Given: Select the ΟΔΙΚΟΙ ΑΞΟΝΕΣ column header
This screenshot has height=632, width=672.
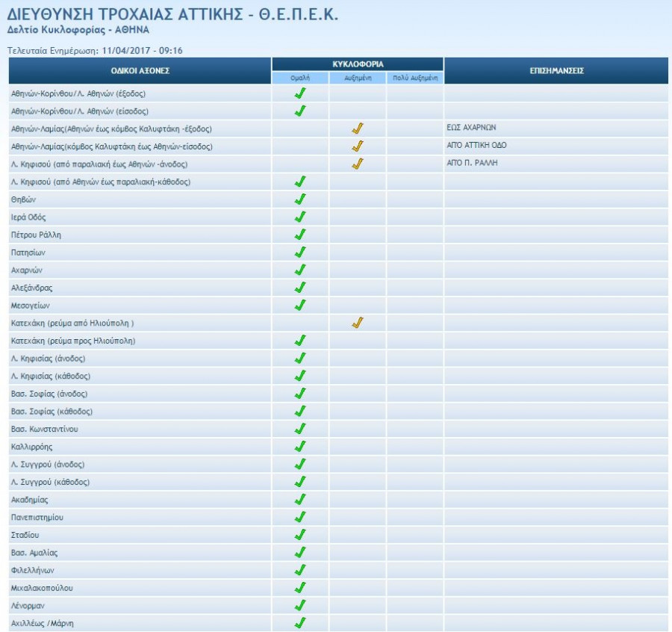Looking at the screenshot, I should click(140, 71).
